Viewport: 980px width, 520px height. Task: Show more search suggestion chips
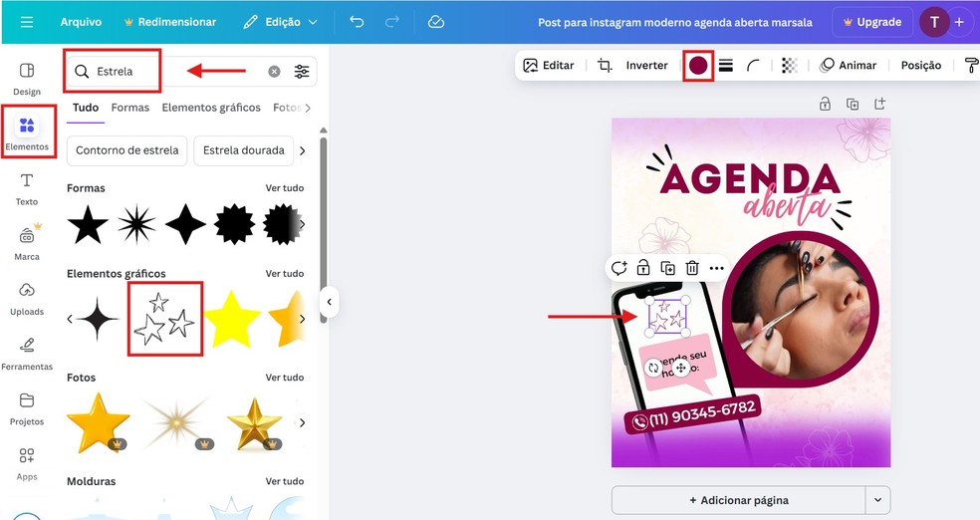[x=303, y=150]
